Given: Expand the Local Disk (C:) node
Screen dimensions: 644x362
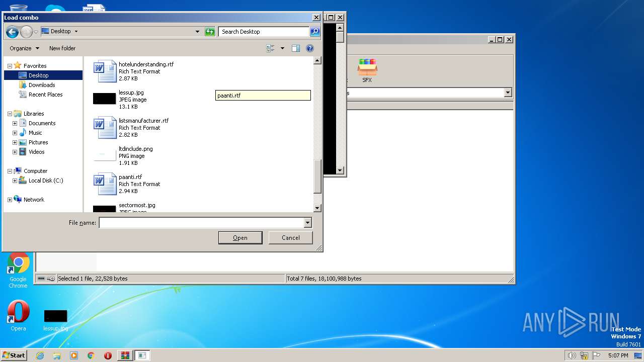Looking at the screenshot, I should click(15, 180).
